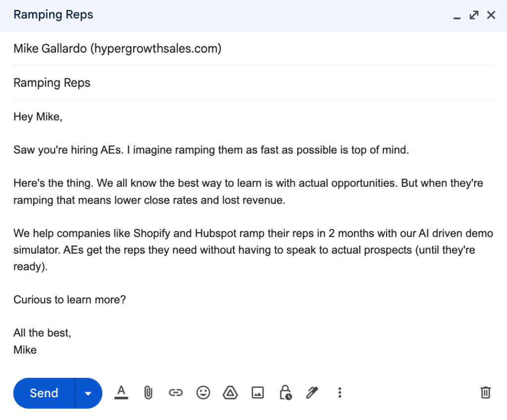The width and height of the screenshot is (507, 420).
Task: Toggle confidential mode lock icon
Action: [286, 393]
